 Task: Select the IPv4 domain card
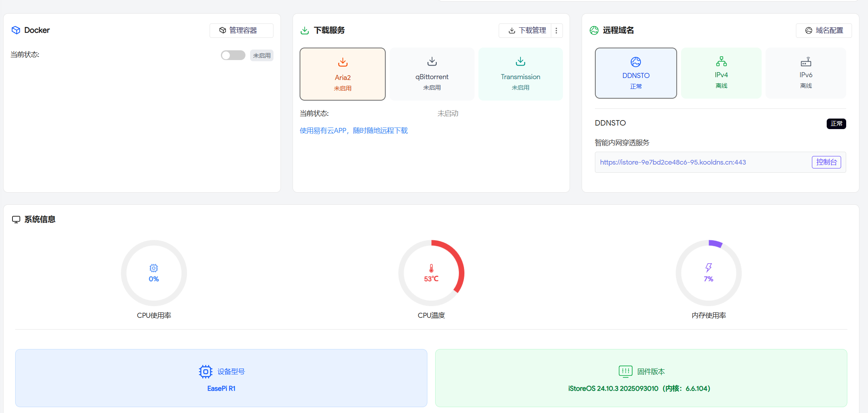click(721, 73)
